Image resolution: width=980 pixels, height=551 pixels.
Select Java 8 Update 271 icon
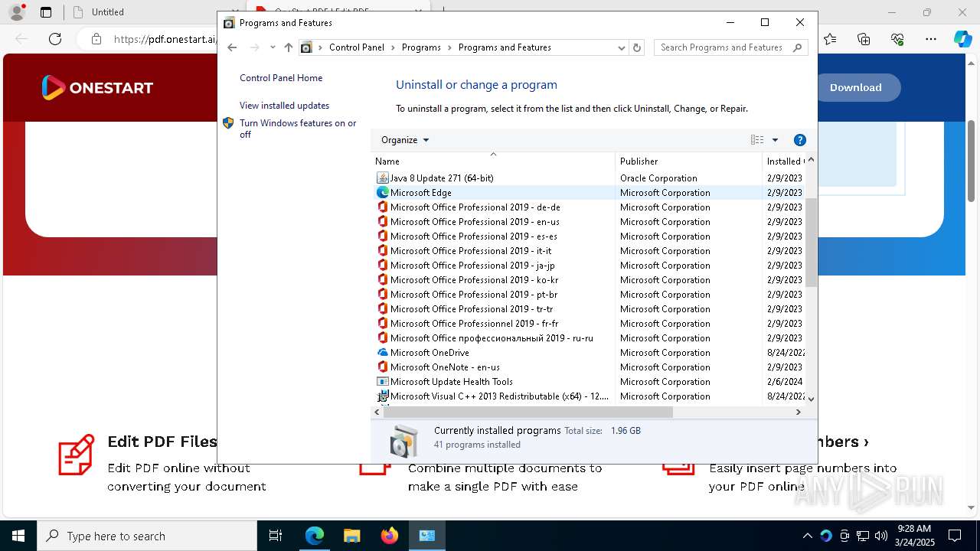(x=383, y=178)
